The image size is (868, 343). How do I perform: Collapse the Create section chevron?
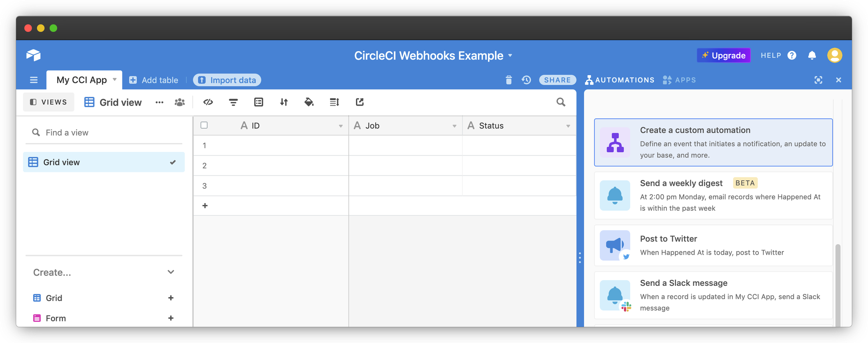[x=171, y=272]
